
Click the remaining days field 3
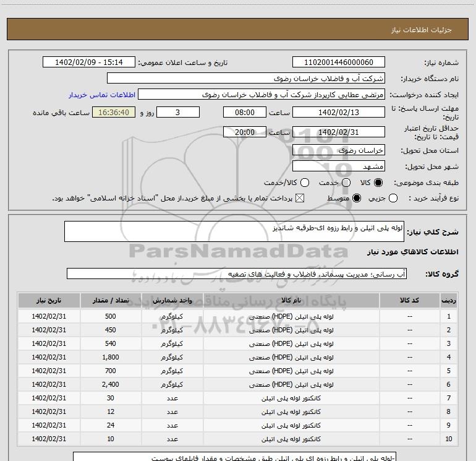pos(178,112)
